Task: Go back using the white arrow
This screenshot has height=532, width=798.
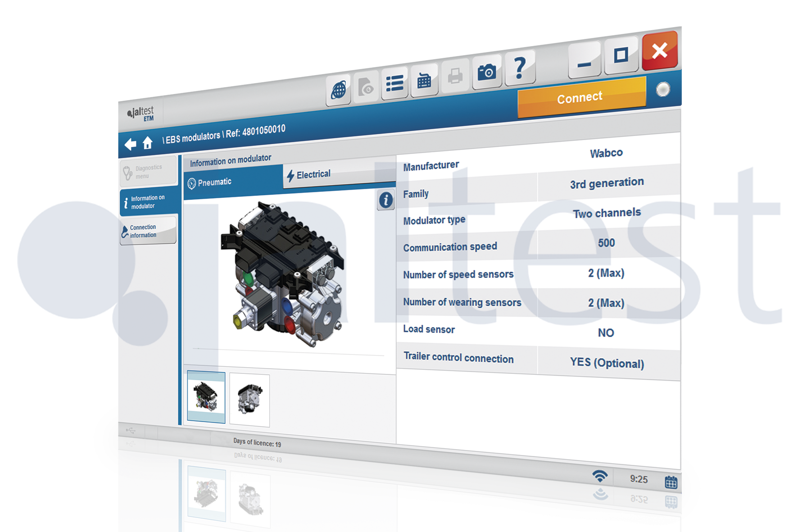Action: (x=130, y=144)
